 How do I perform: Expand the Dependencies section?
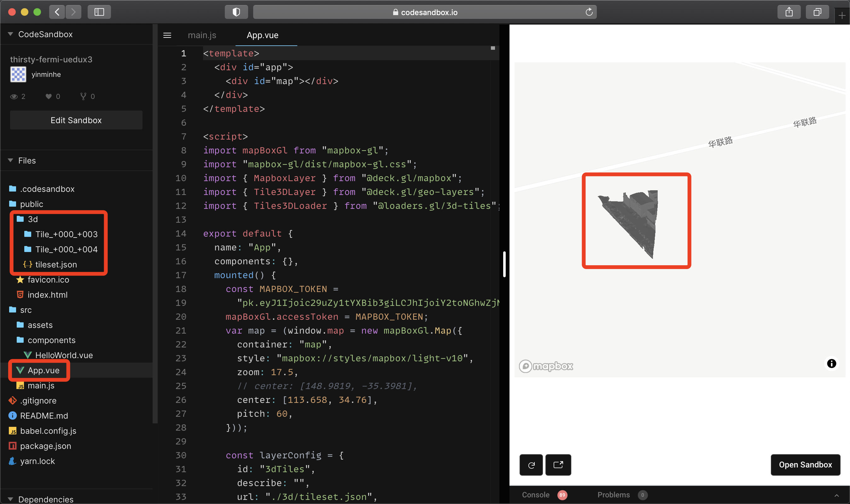tap(10, 499)
